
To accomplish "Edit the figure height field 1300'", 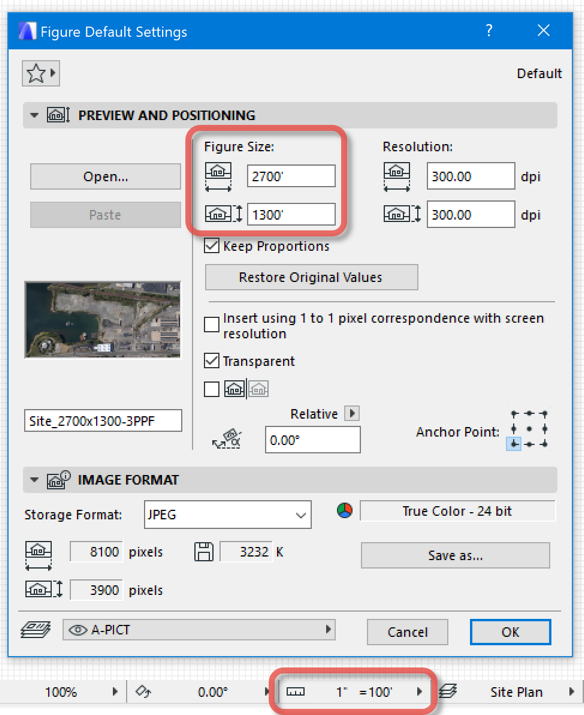I will (291, 214).
